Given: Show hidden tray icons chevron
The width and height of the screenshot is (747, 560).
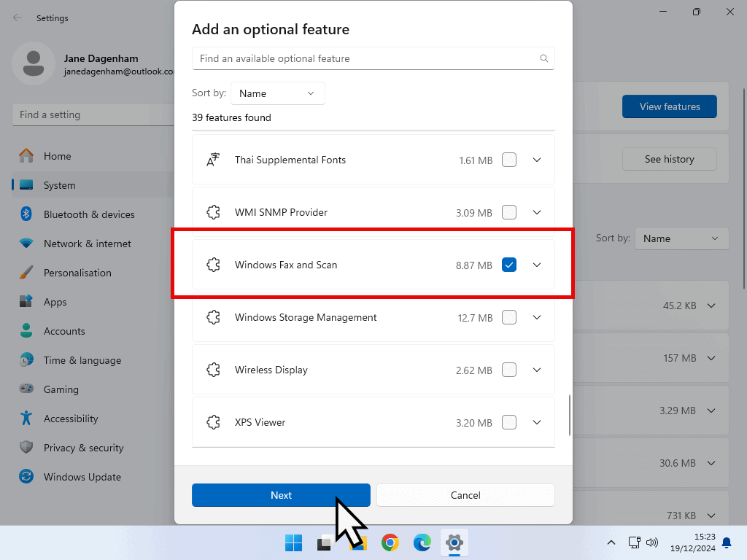Looking at the screenshot, I should [x=611, y=542].
